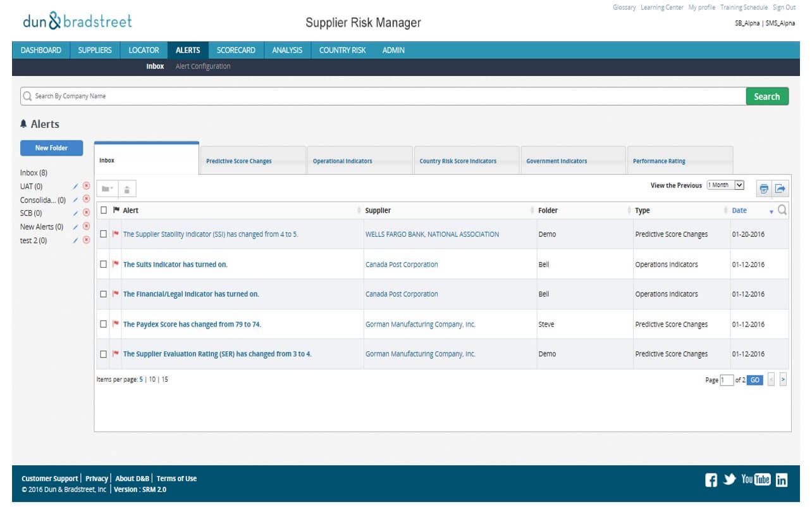Click the export icon beside print

click(x=780, y=189)
